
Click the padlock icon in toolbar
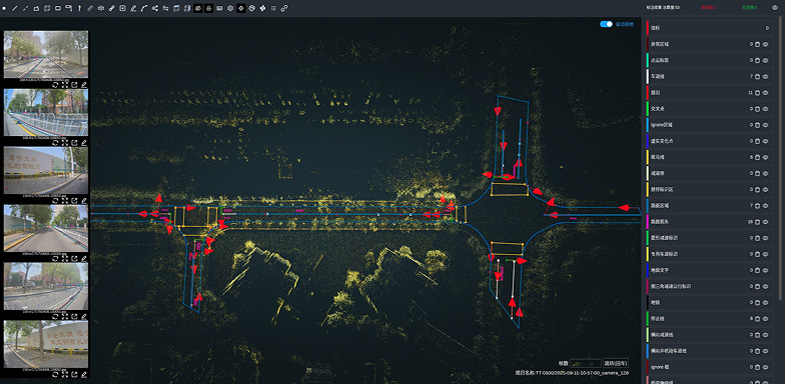point(209,8)
